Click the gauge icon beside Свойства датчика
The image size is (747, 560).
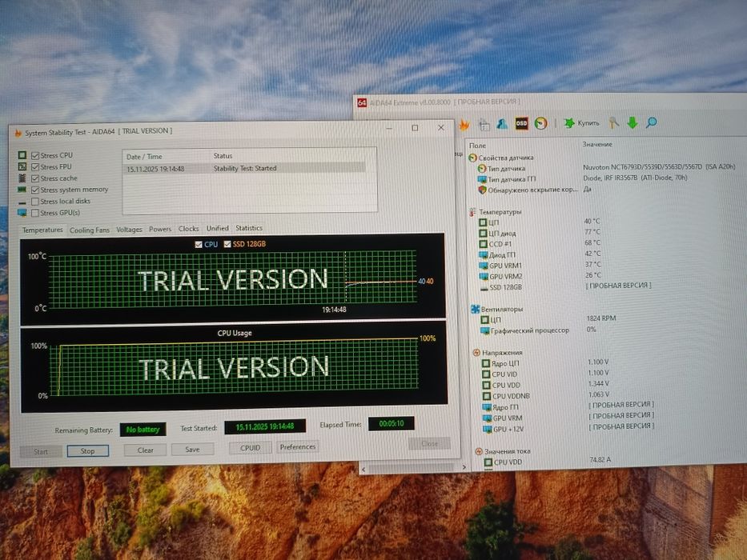coord(472,158)
